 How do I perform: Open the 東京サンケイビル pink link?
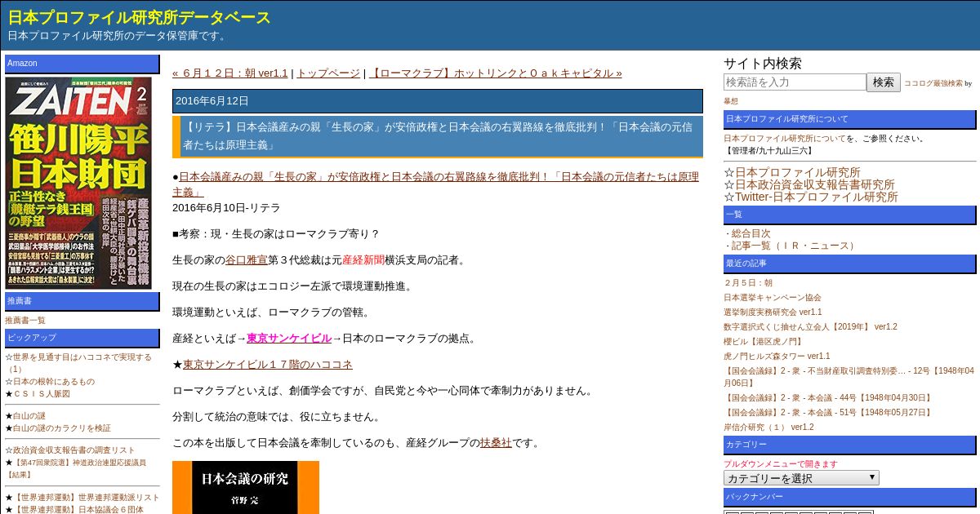tap(289, 339)
